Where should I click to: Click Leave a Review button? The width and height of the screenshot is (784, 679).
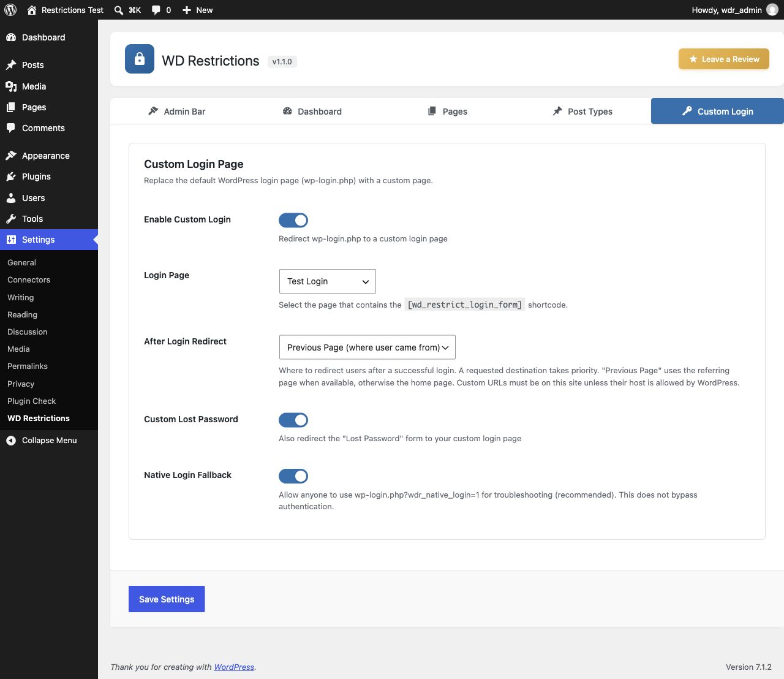[724, 59]
